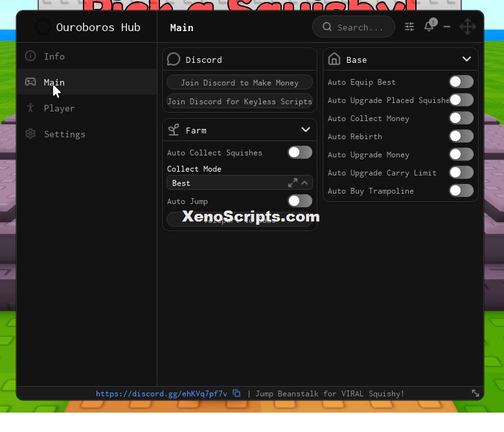Click the 'Base' section header text
The width and height of the screenshot is (504, 432).
(x=356, y=60)
